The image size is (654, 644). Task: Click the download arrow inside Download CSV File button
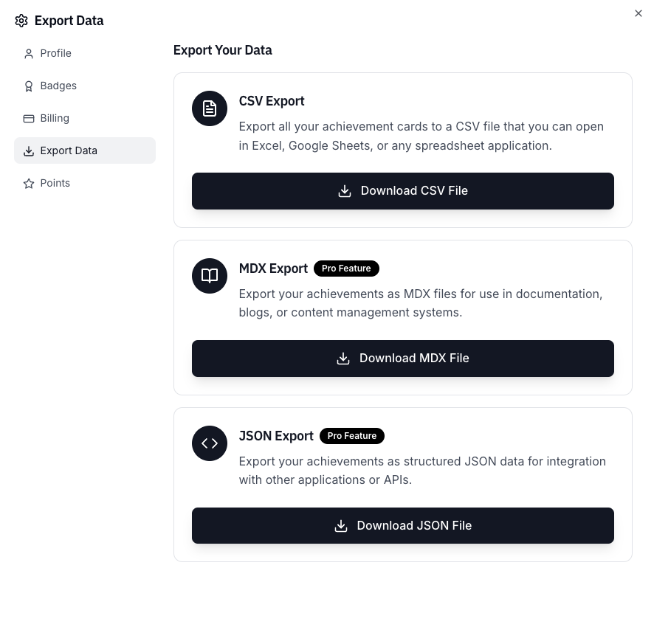[345, 190]
